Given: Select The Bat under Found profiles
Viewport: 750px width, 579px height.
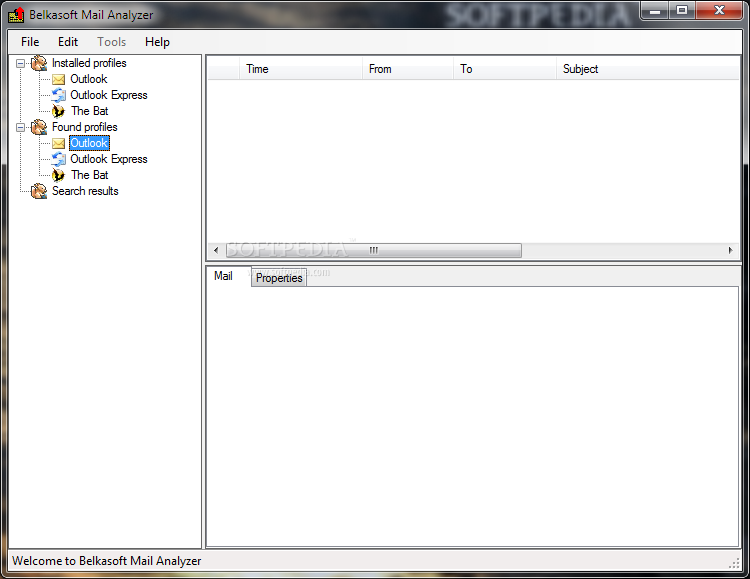Looking at the screenshot, I should pyautogui.click(x=90, y=175).
